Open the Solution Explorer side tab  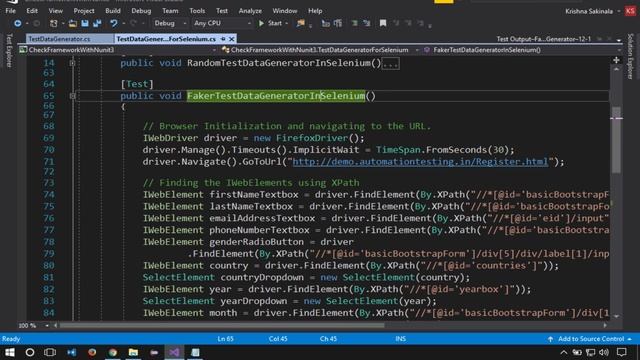[630, 56]
